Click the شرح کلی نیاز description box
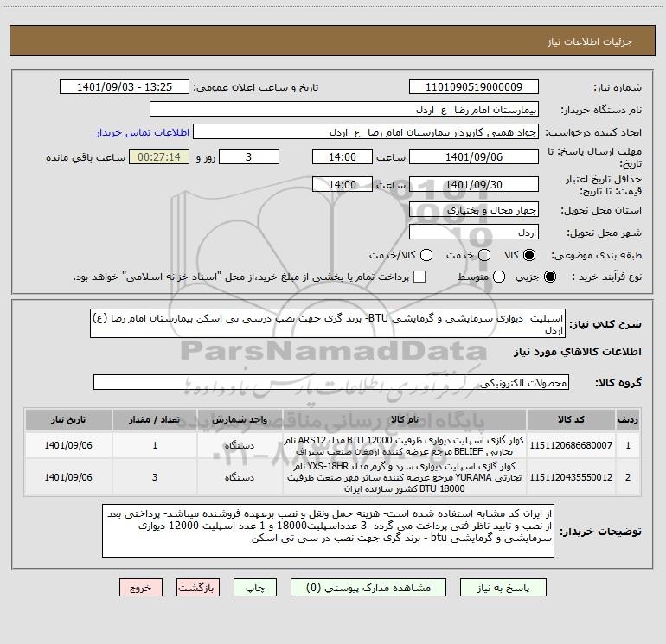Screen dimensions: 666x644 328,323
